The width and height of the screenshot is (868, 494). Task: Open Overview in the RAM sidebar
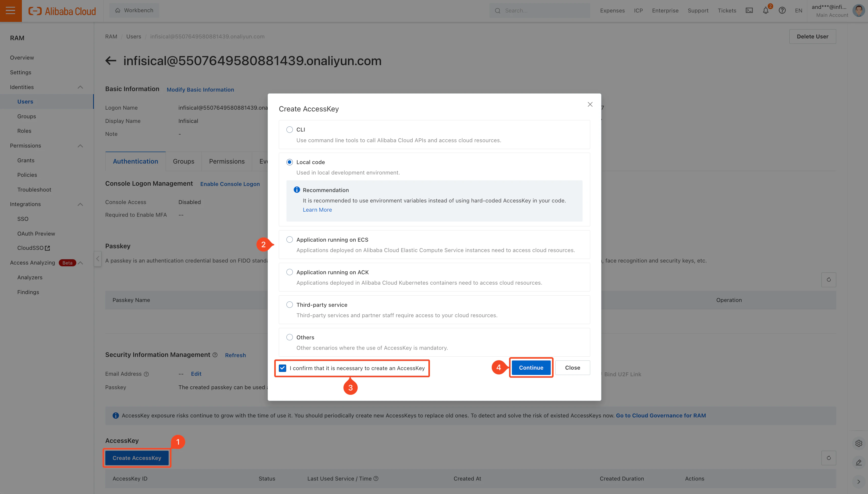22,58
